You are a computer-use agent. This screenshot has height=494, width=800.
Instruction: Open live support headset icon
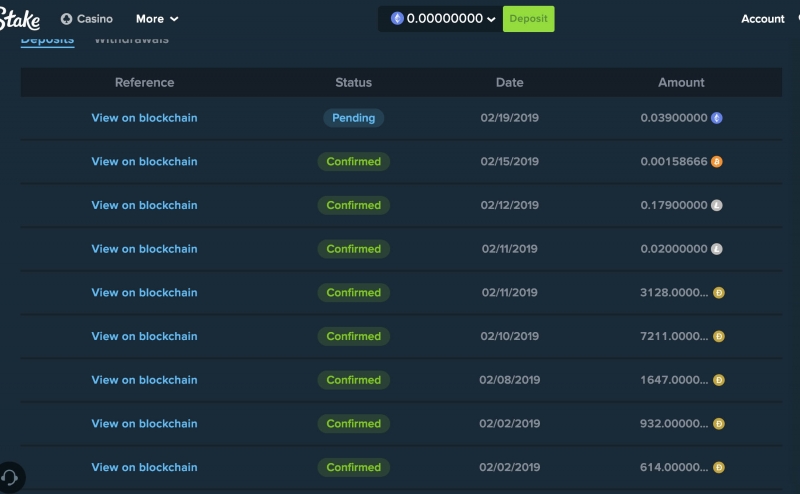coord(10,477)
